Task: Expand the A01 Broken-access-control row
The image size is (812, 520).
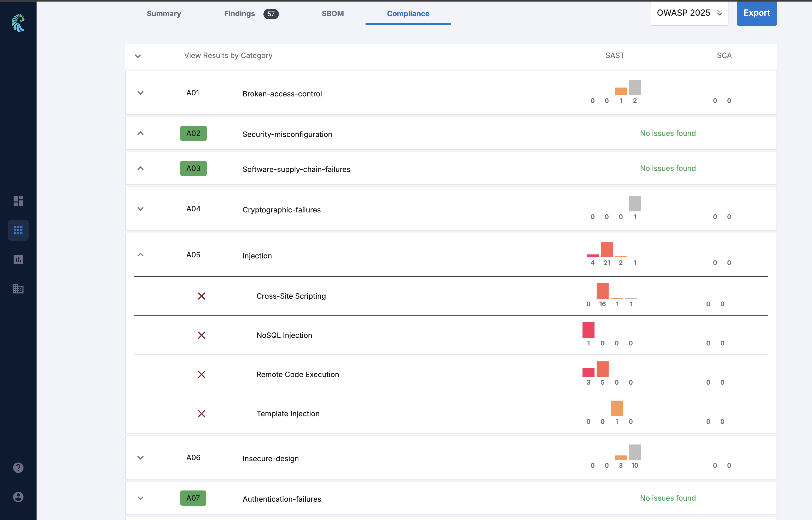Action: coord(140,93)
